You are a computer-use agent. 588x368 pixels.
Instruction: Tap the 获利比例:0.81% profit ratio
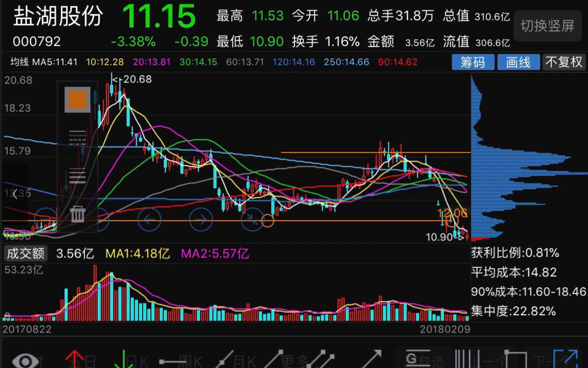click(x=515, y=253)
